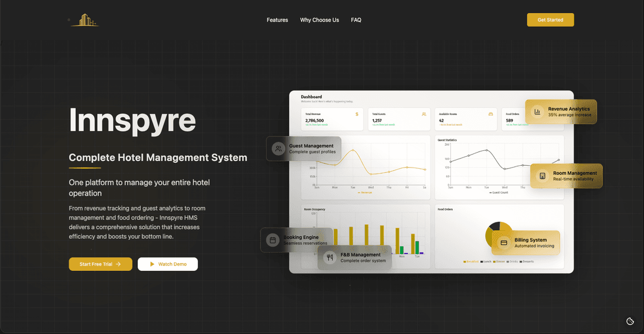The height and width of the screenshot is (334, 644).
Task: Play the Watch Demo video
Action: [x=168, y=264]
